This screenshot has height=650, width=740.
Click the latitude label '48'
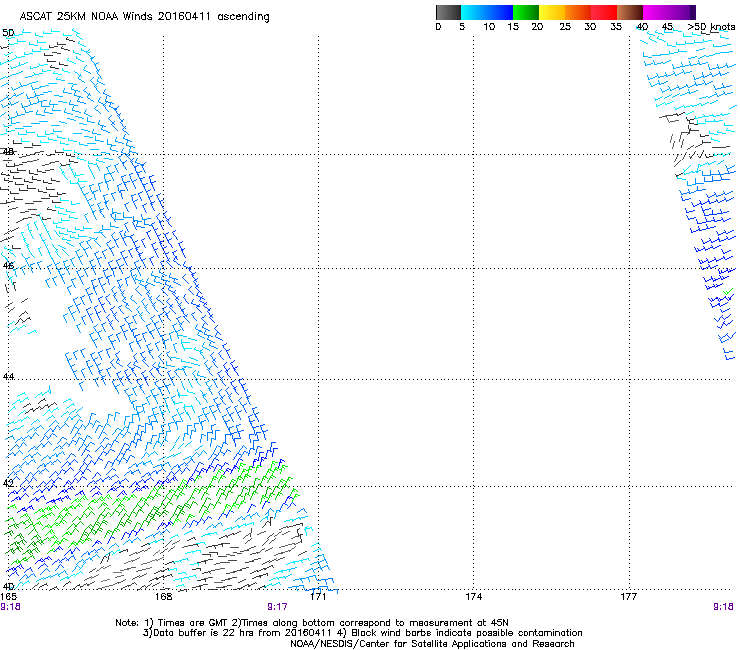point(8,152)
